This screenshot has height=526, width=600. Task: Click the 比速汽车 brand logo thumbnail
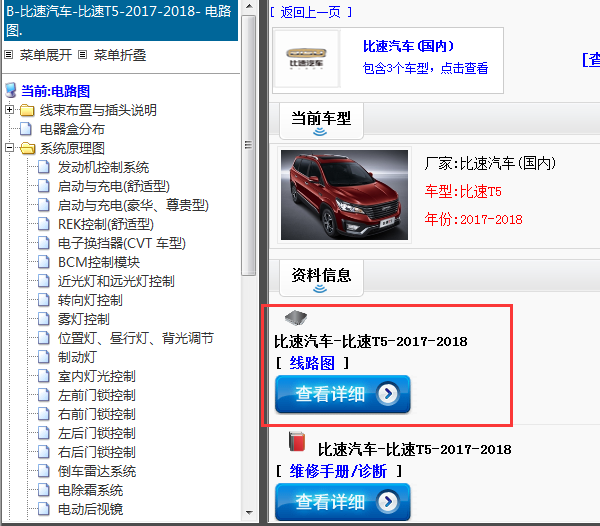pos(307,60)
